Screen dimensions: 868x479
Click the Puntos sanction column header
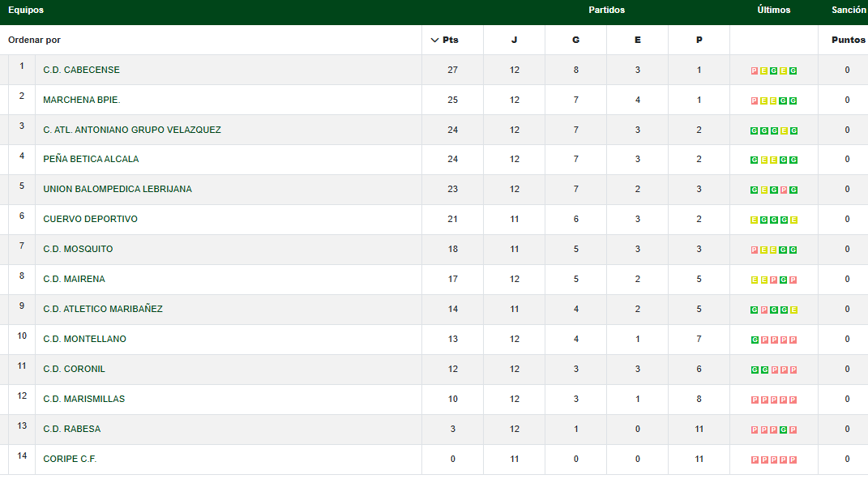coord(848,40)
